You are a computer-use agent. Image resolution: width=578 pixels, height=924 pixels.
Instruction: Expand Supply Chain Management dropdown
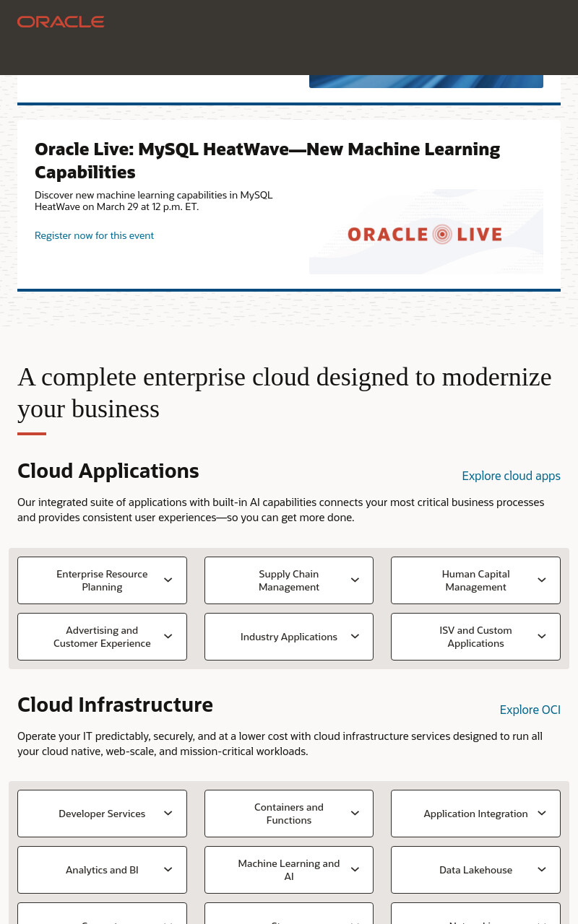click(289, 580)
